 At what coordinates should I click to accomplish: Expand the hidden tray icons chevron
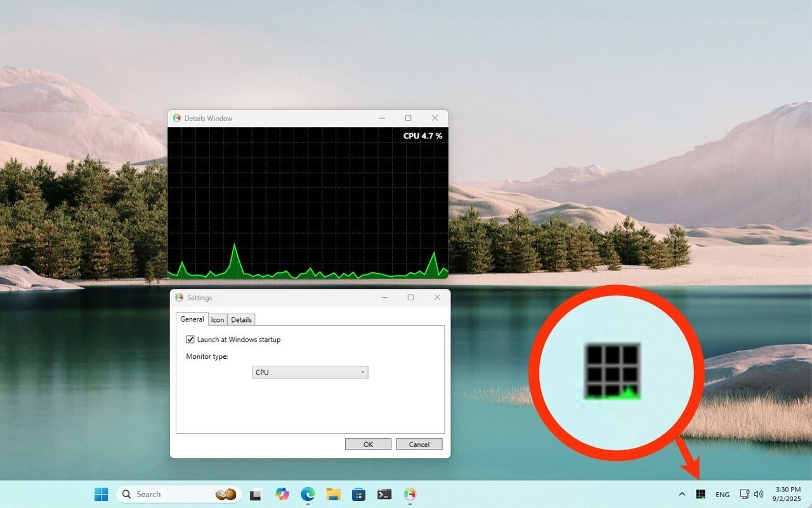682,494
